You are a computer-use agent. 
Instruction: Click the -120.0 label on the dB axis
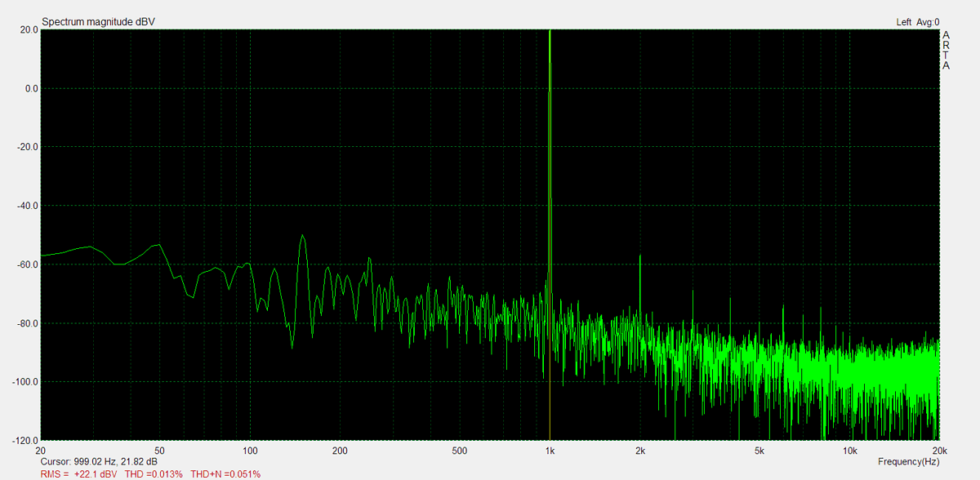pyautogui.click(x=25, y=441)
